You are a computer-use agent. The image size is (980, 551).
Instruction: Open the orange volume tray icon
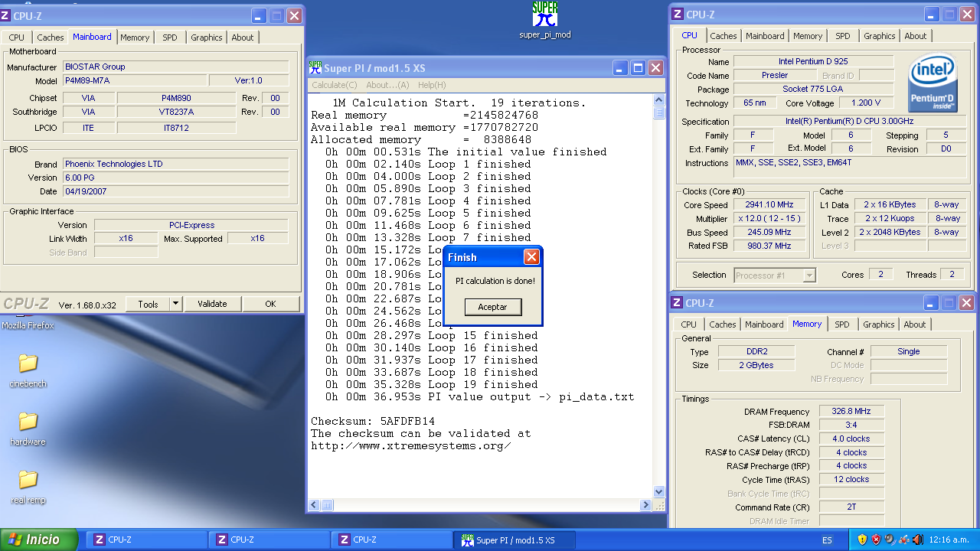[x=917, y=540]
